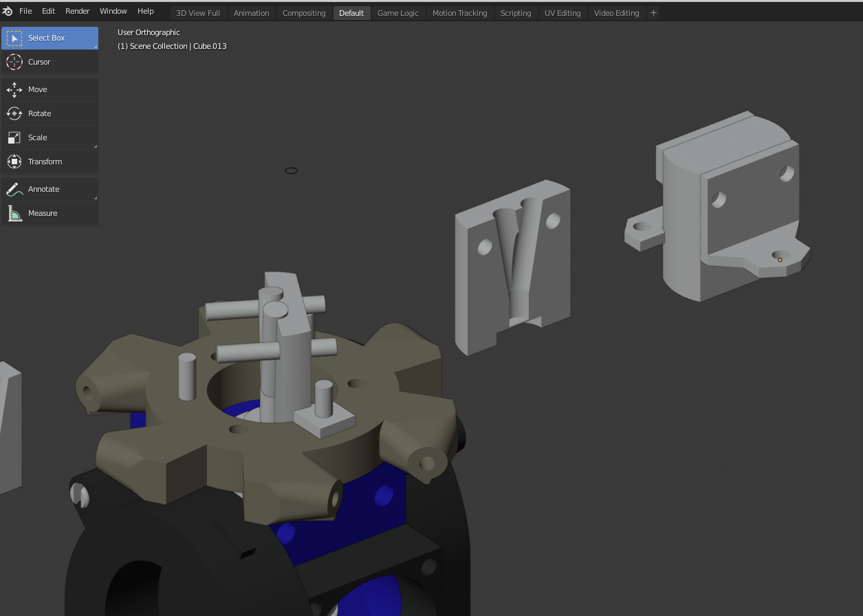Pick the Rotate tool
Screen dimensions: 863x616
(x=49, y=113)
